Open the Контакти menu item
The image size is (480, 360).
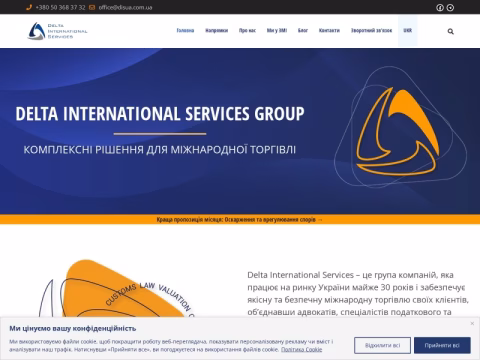click(329, 30)
